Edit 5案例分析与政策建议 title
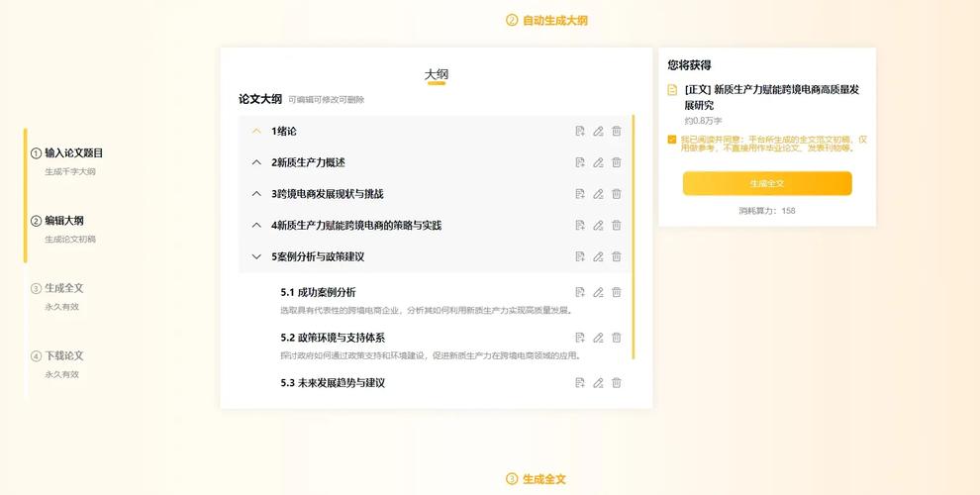980x495 pixels. pos(598,256)
